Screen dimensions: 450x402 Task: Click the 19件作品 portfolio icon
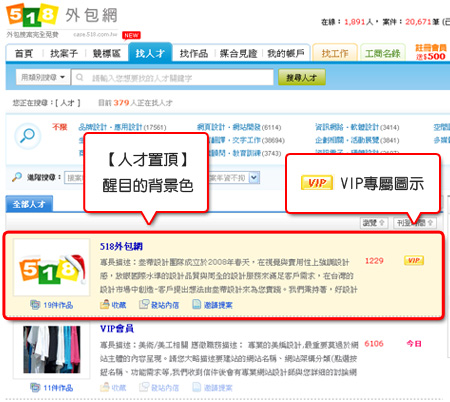point(35,304)
